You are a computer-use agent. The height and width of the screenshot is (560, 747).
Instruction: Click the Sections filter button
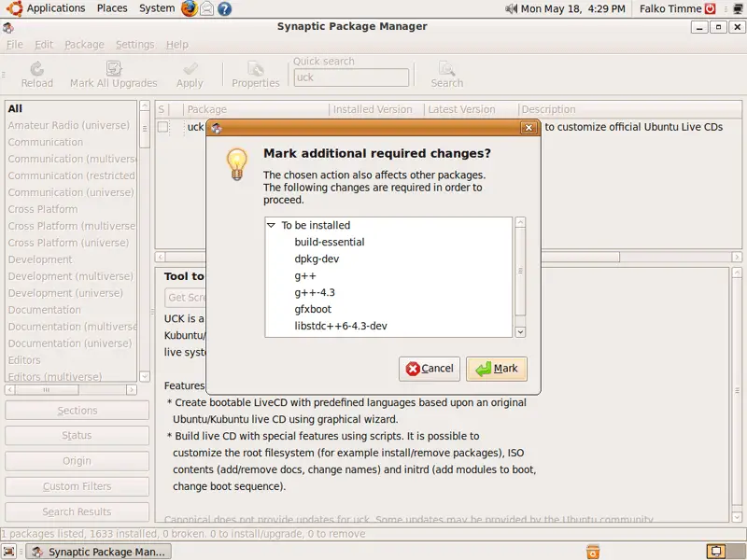(x=78, y=411)
